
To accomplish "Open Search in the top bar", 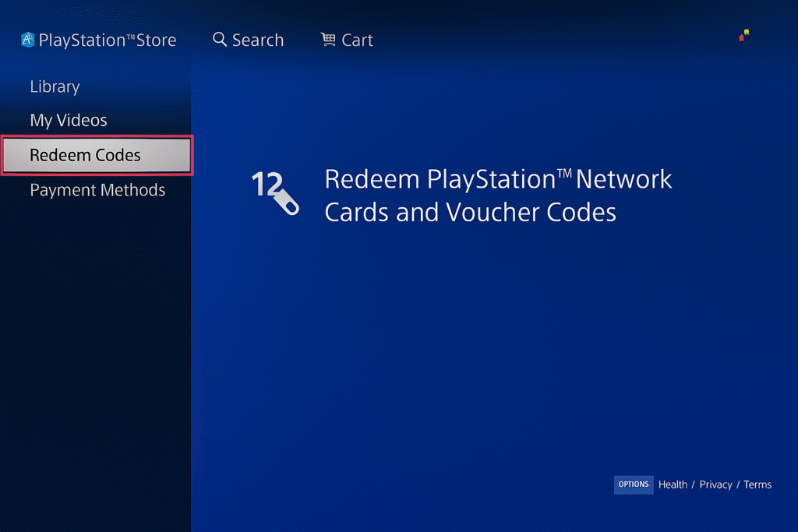I will pyautogui.click(x=257, y=41).
